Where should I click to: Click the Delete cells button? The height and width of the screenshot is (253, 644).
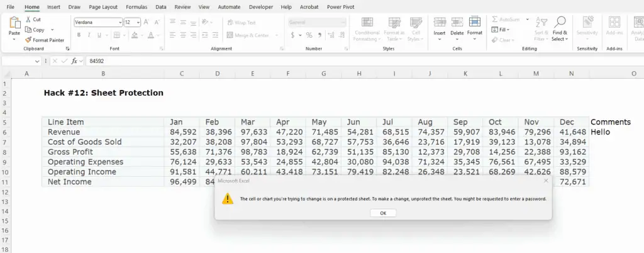(457, 29)
